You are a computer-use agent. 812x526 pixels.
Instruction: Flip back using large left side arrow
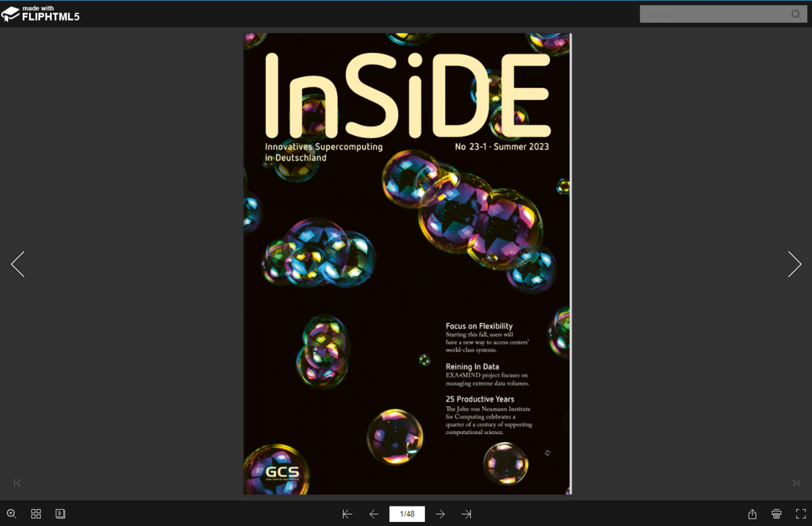(x=18, y=264)
